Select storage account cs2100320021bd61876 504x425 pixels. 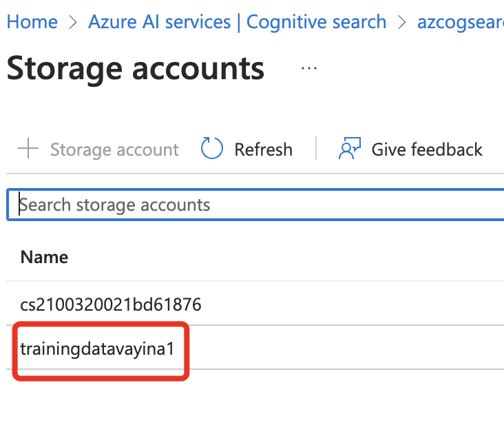(111, 304)
